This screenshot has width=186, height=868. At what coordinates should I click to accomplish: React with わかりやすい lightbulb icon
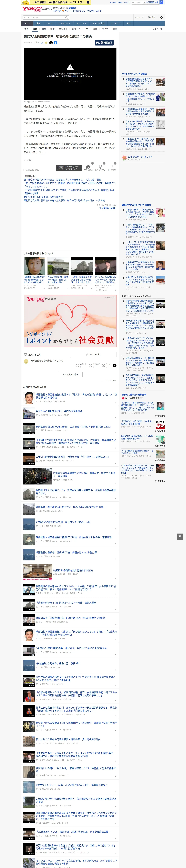[100, 167]
